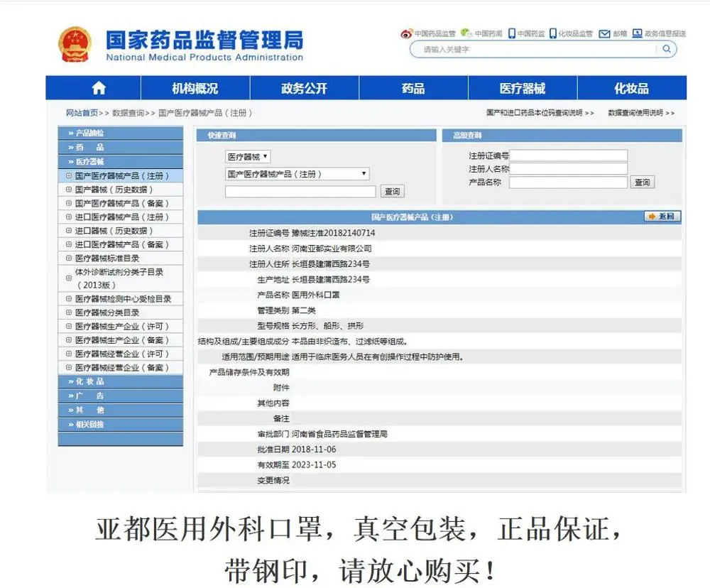The width and height of the screenshot is (710, 588).
Task: Open the 医疗器械 category dropdown
Action: (x=248, y=157)
